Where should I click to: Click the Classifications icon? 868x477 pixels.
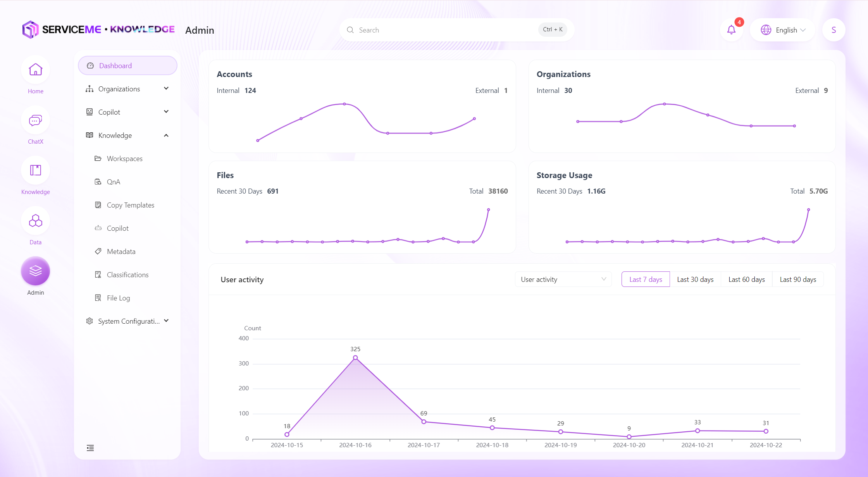pyautogui.click(x=98, y=275)
